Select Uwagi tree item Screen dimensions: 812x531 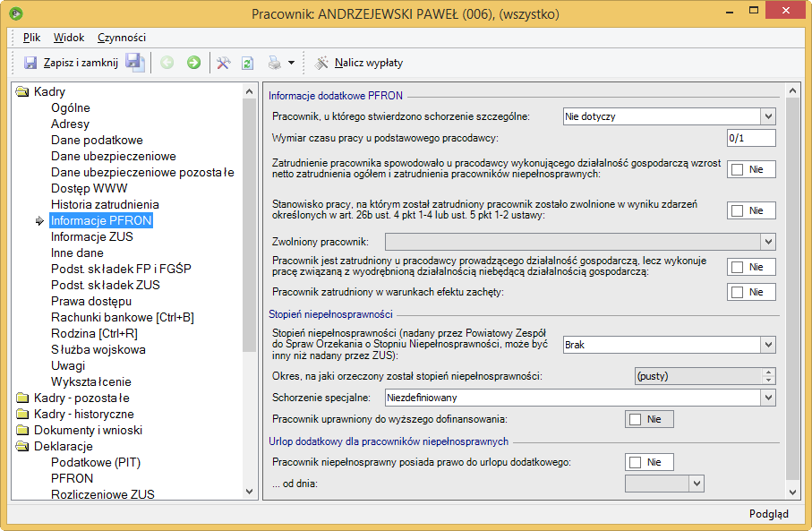coord(68,365)
